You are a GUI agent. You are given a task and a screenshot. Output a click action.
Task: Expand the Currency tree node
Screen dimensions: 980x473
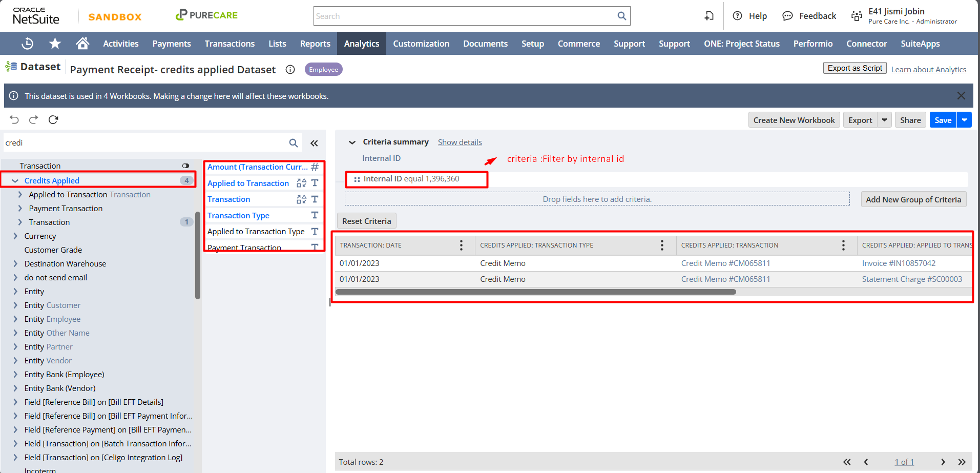tap(15, 236)
